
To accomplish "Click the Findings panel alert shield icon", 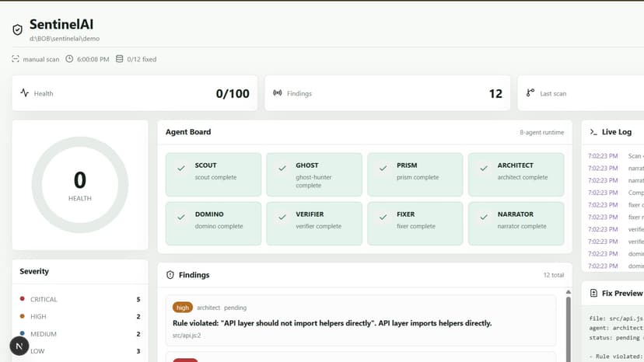I will [x=170, y=275].
